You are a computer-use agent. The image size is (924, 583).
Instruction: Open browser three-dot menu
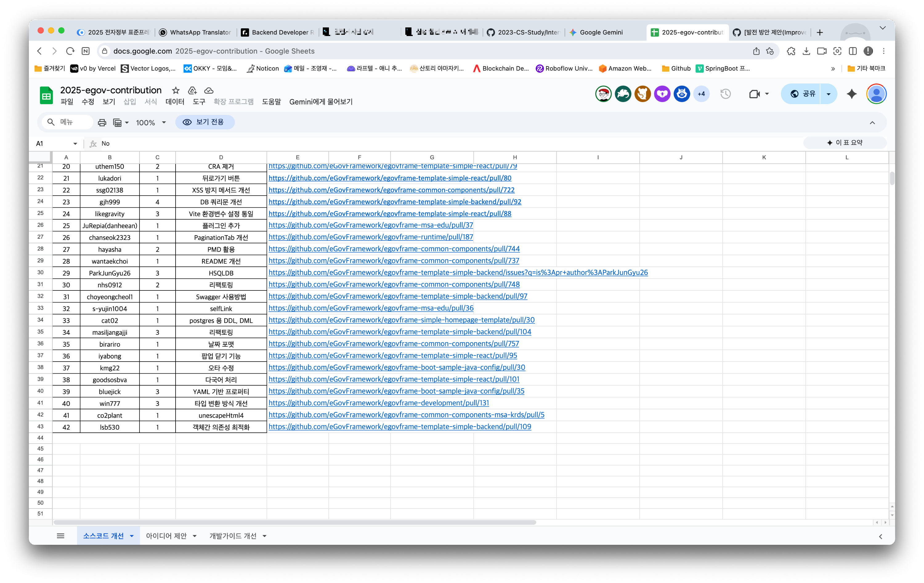pyautogui.click(x=884, y=51)
